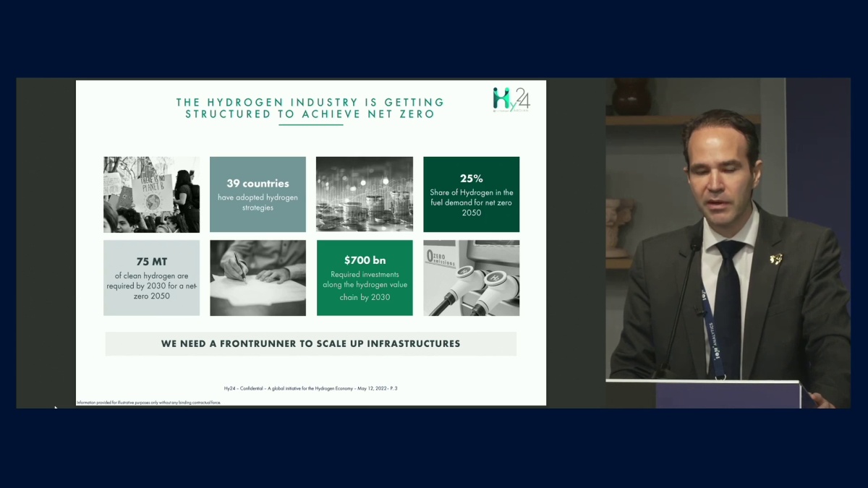Click the stacked coins image tile
The width and height of the screenshot is (868, 488).
pos(365,194)
